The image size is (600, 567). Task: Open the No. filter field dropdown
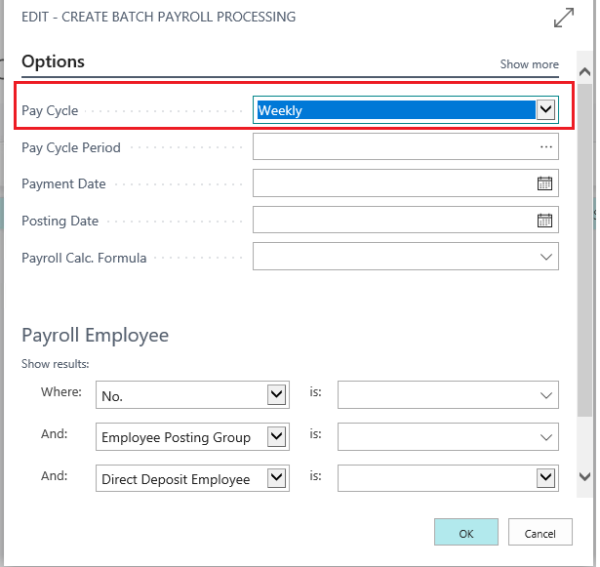(276, 394)
